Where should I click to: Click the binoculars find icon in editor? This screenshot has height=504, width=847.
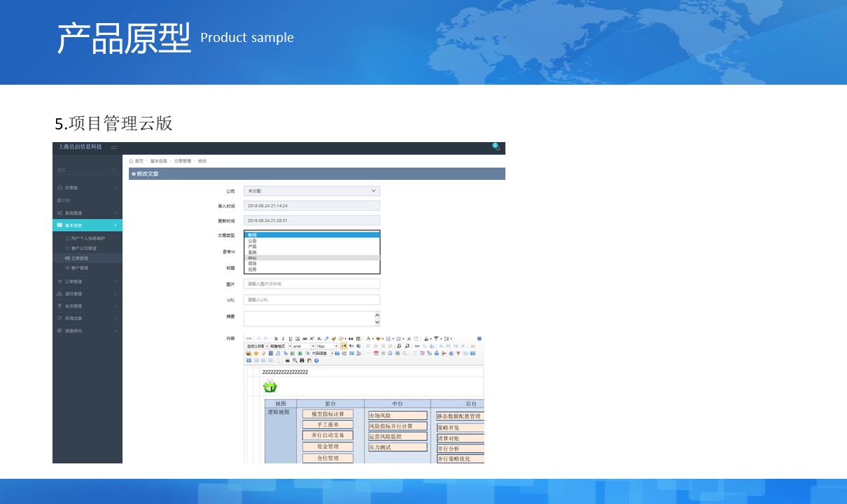(x=302, y=360)
